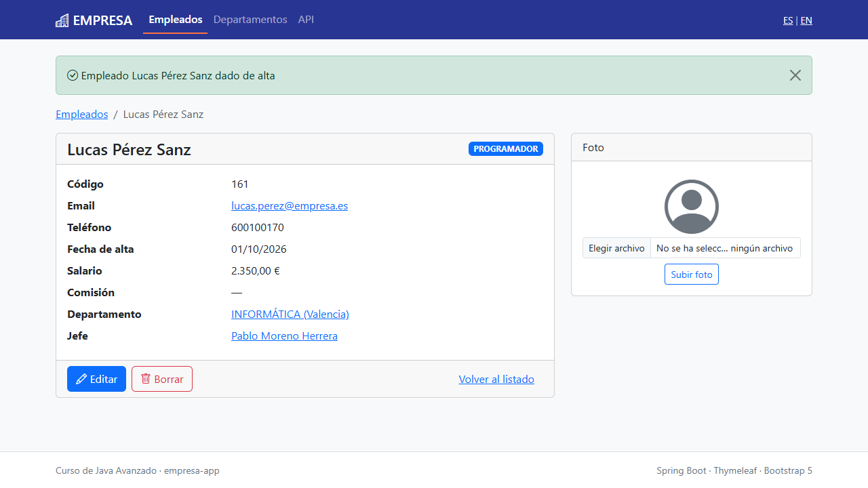Click the pencil icon on the Editar button
868x488 pixels.
pos(81,379)
